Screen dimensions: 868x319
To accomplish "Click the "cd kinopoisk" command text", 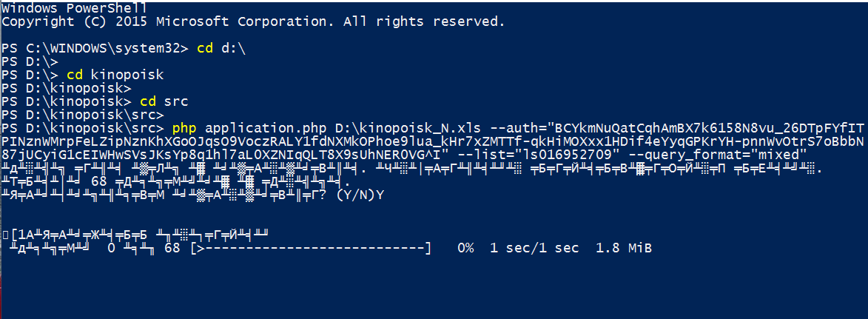I will pyautogui.click(x=115, y=75).
